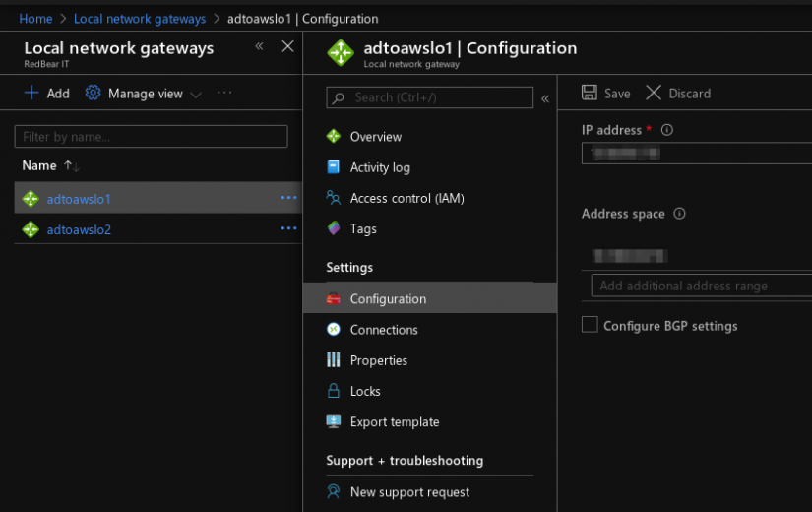
Task: Go to Home breadcrumb
Action: [35, 19]
